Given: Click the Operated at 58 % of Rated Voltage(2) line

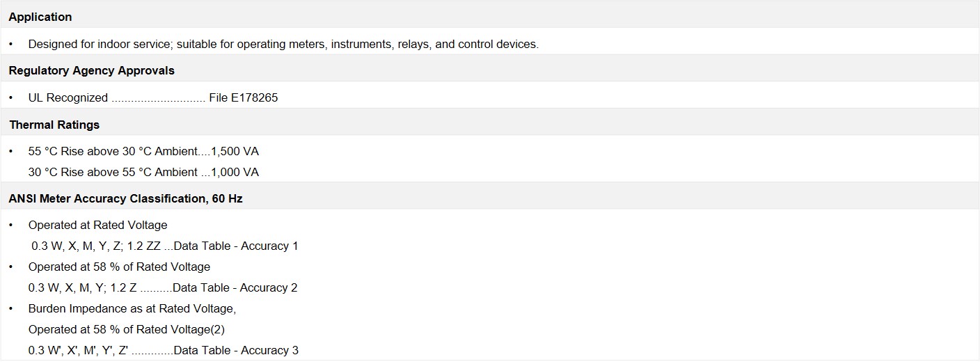Looking at the screenshot, I should click(x=127, y=330).
